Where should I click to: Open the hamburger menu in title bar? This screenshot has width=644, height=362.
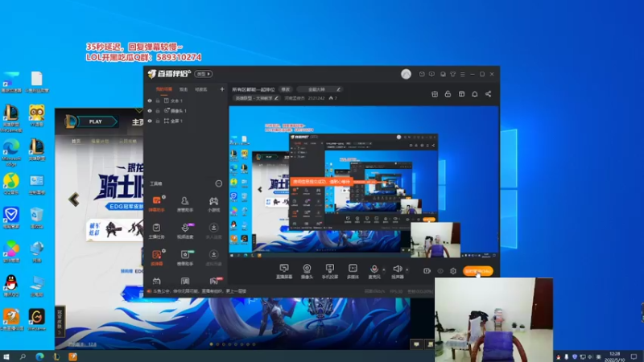[463, 74]
